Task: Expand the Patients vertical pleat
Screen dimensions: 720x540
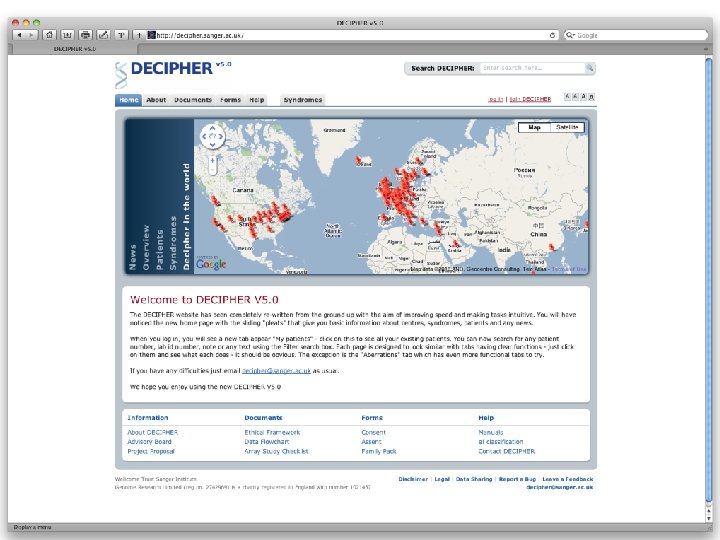Action: (159, 249)
